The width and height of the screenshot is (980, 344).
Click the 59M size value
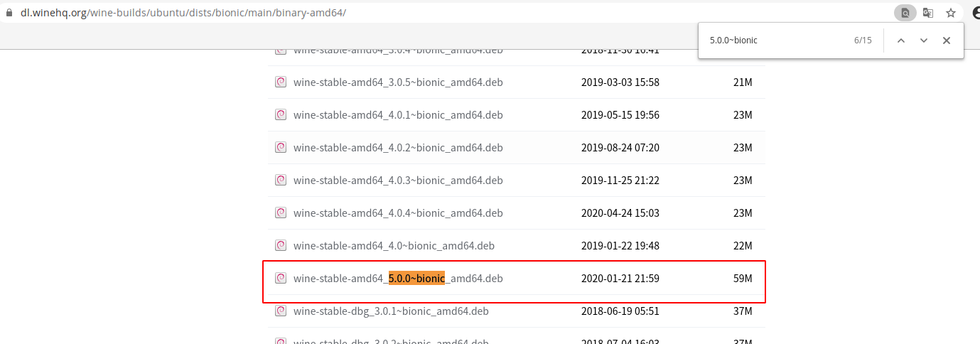[743, 279]
